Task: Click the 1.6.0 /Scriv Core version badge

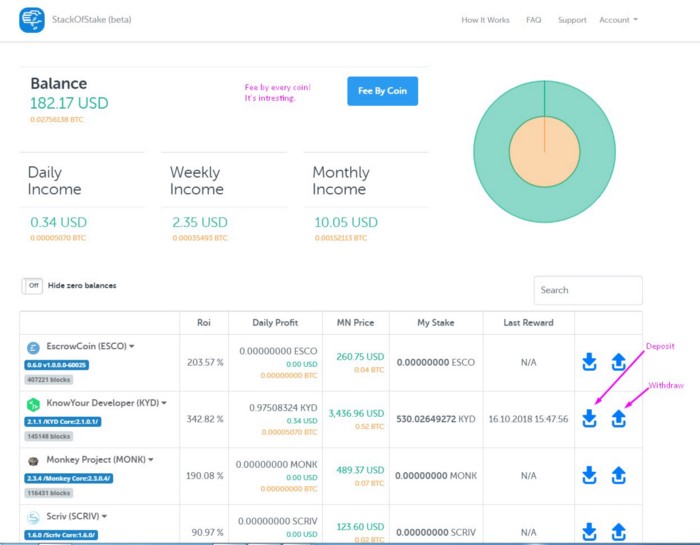Action: tap(61, 535)
